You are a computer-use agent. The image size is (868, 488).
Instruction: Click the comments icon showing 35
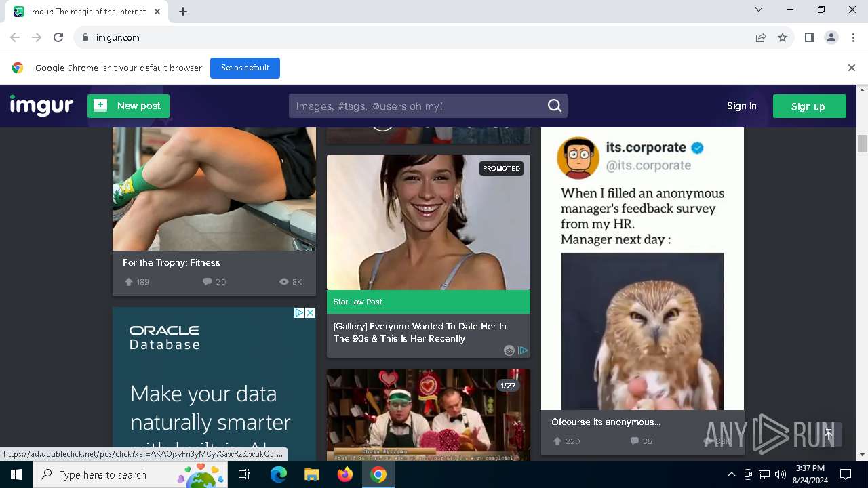(635, 441)
